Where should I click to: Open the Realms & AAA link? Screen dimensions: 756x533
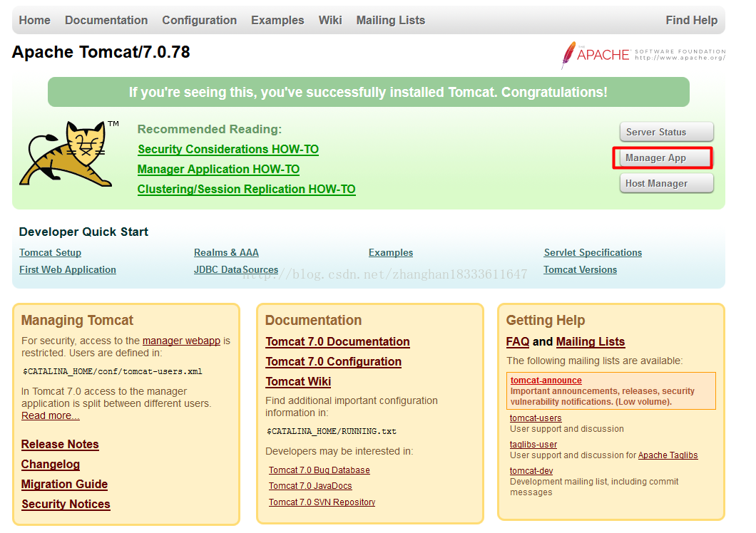click(226, 252)
